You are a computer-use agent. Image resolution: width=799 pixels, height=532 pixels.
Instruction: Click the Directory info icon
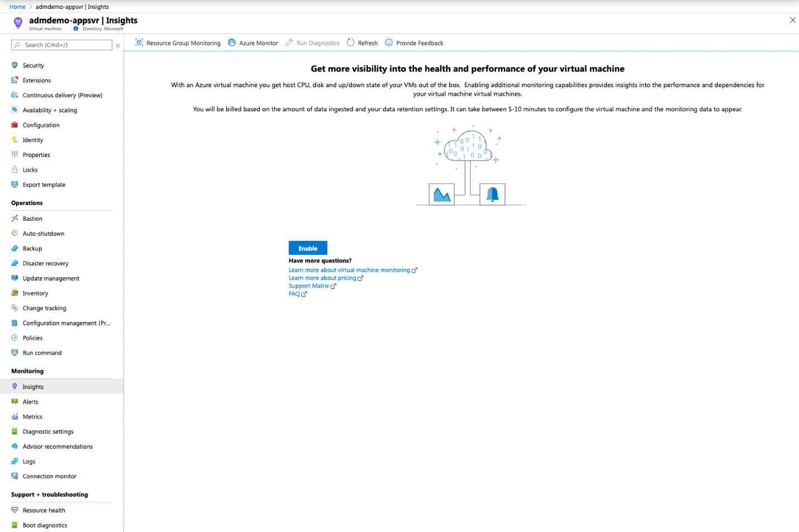pyautogui.click(x=76, y=28)
